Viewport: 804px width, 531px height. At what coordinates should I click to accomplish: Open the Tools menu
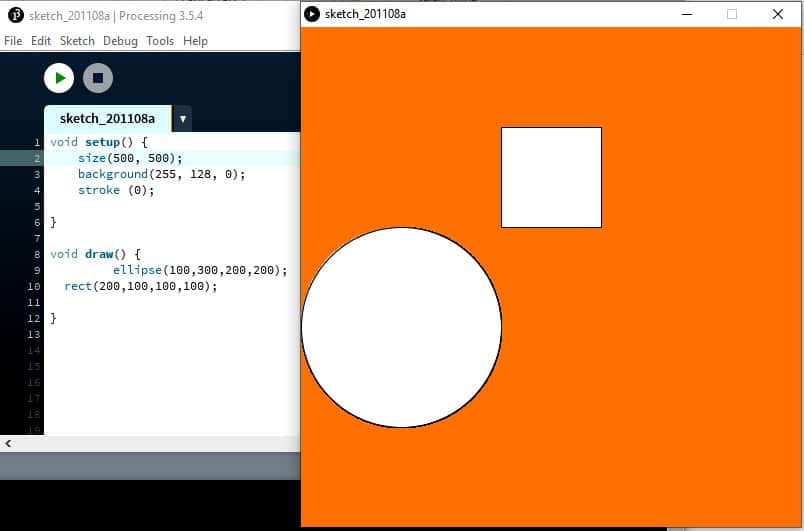(160, 41)
